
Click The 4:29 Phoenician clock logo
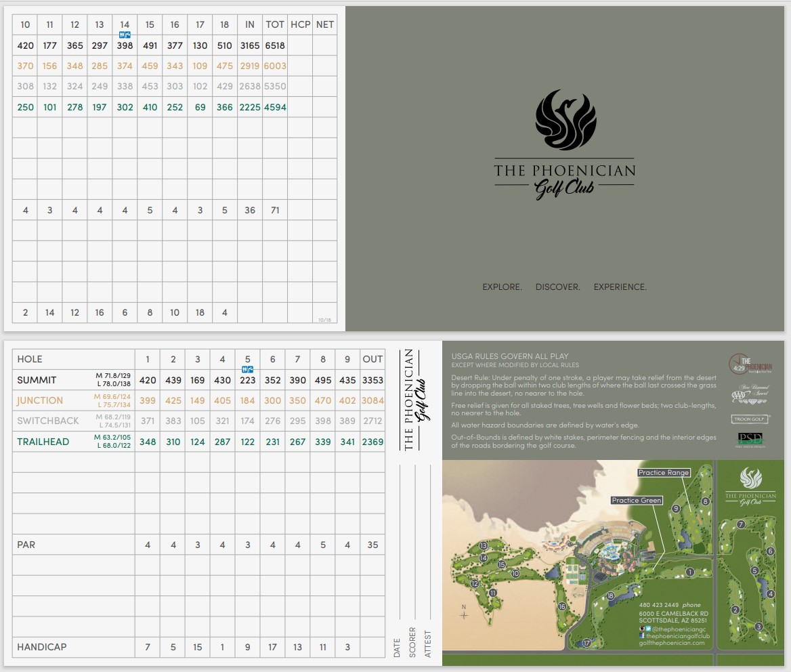(x=750, y=364)
